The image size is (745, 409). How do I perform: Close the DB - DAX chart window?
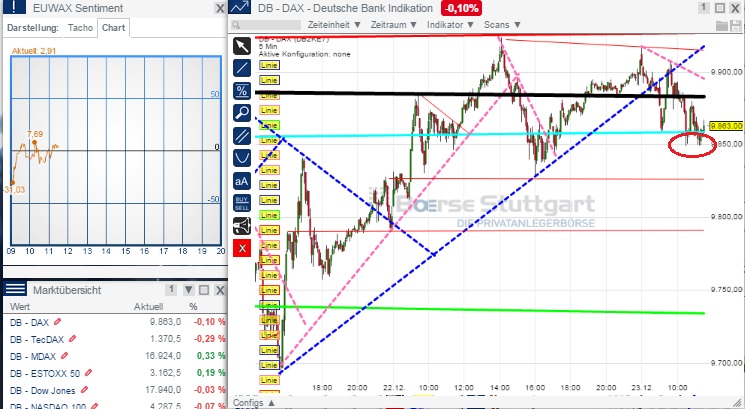pyautogui.click(x=735, y=8)
